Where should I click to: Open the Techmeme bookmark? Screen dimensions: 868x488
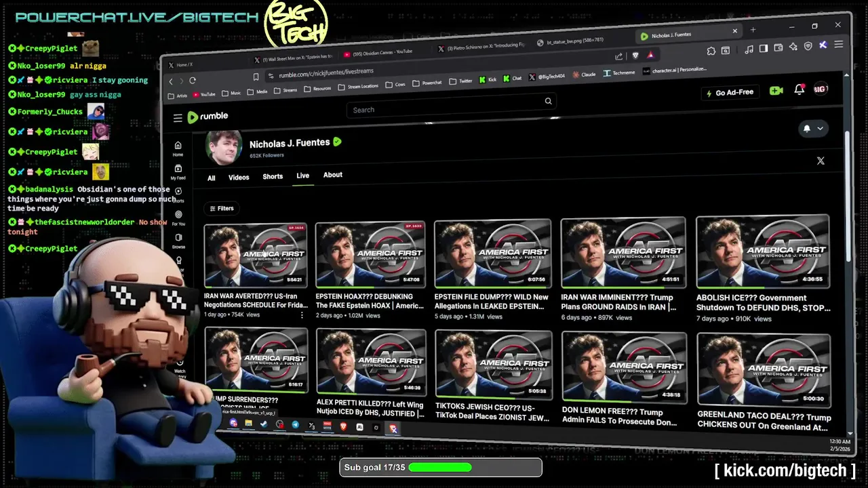[x=618, y=73]
